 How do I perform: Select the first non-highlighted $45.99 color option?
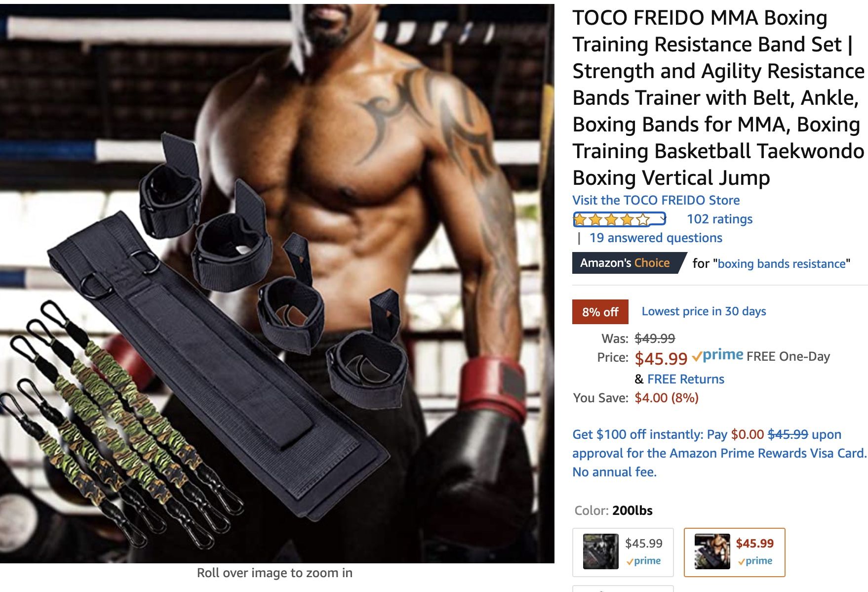point(623,552)
